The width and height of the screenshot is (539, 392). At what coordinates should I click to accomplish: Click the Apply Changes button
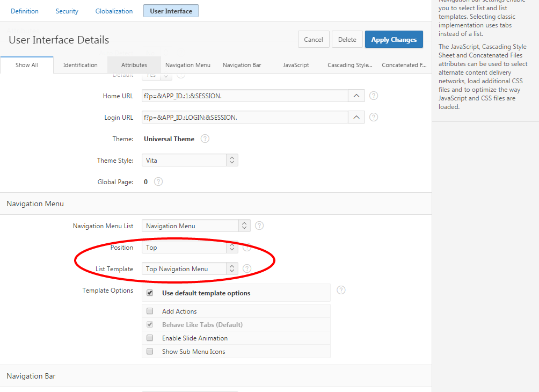(x=394, y=39)
